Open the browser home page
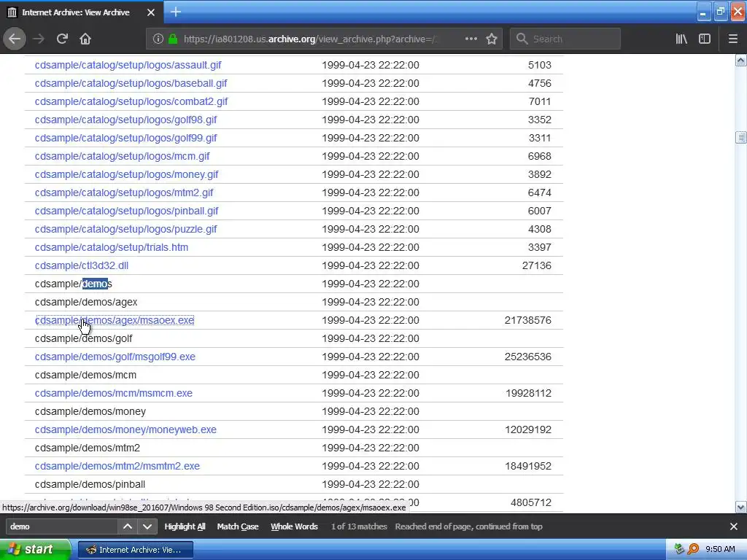 click(85, 39)
